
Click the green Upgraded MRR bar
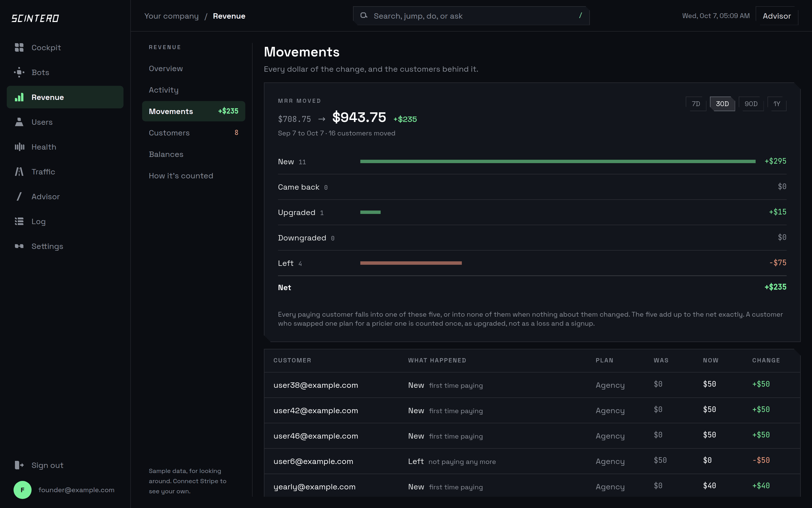(370, 212)
